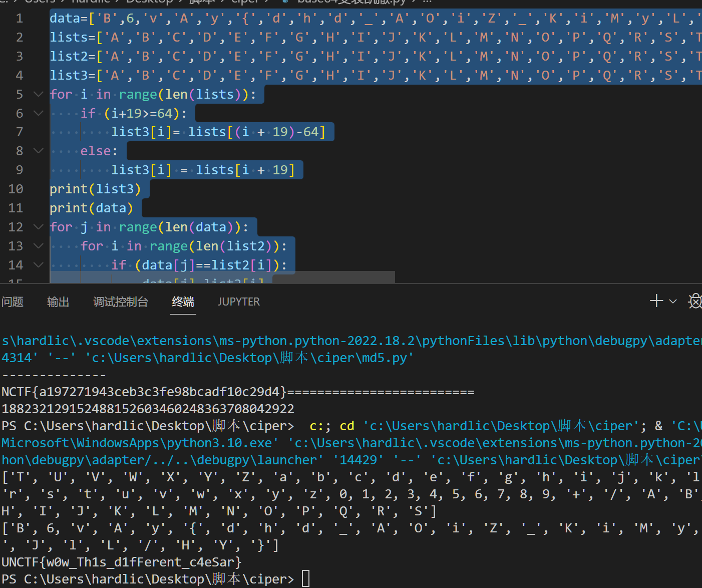The image size is (702, 588).
Task: Select the 终端 tab
Action: point(183,302)
